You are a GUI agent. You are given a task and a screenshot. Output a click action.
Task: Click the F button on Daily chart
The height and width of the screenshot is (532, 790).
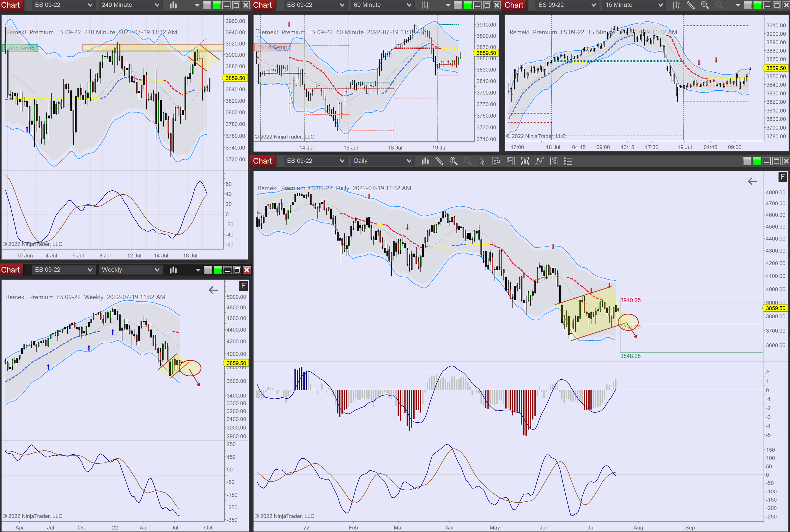click(x=782, y=177)
